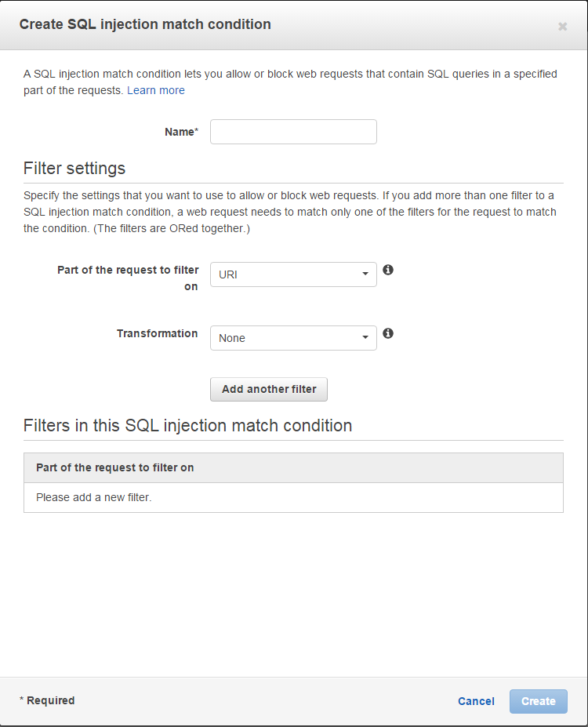Click the caret on the None dropdown

coord(365,337)
